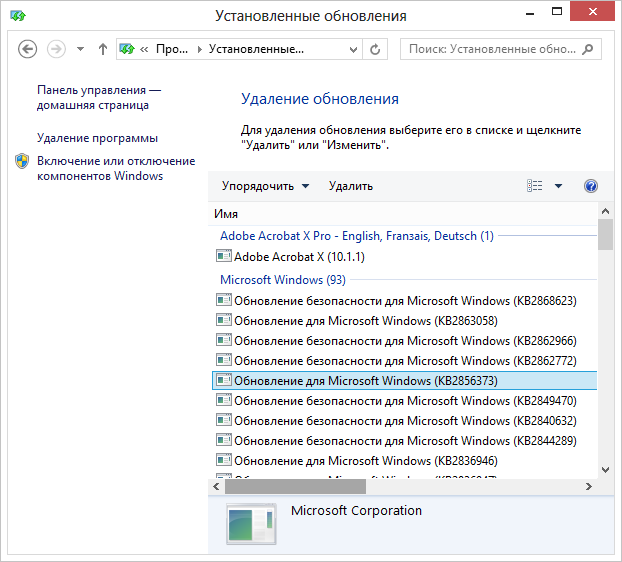Screen dimensions: 622x562
Task: Click the icon next to KB2856373
Action: click(224, 380)
